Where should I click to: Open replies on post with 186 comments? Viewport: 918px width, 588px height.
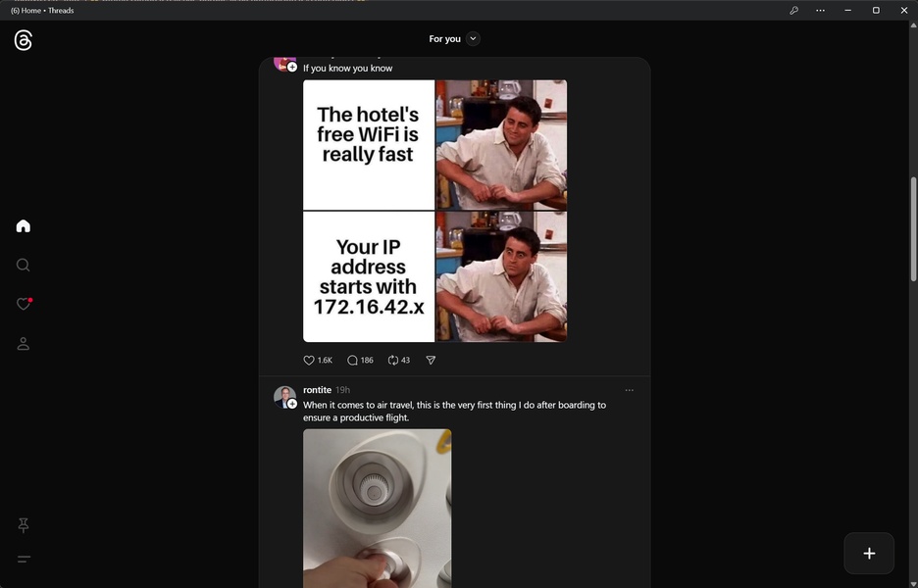click(353, 361)
